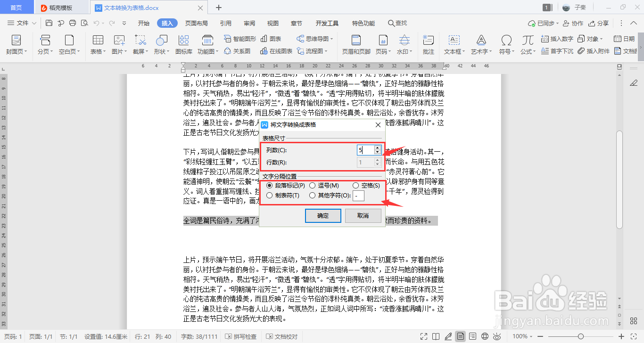Screen dimensions: 644x343
Task: Toggle eye protection mode icon
Action: click(497, 336)
